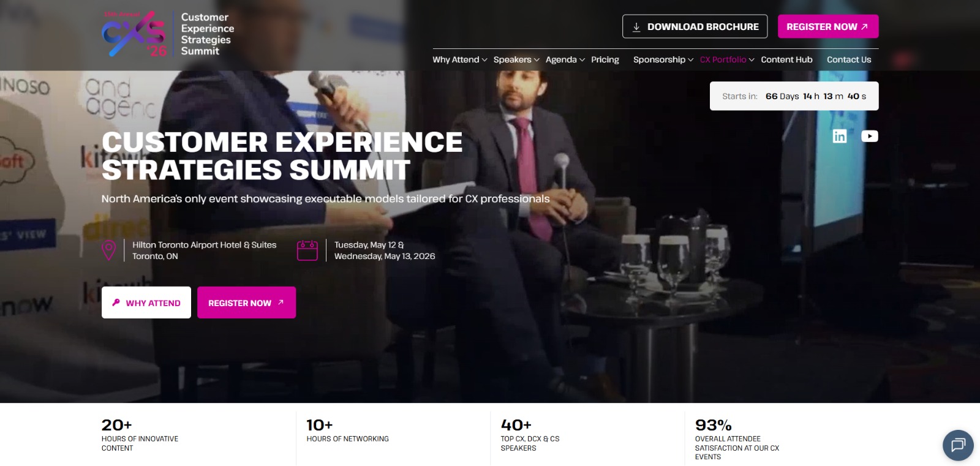Click the venue location pin icon
Image resolution: width=980 pixels, height=466 pixels.
pyautogui.click(x=109, y=250)
